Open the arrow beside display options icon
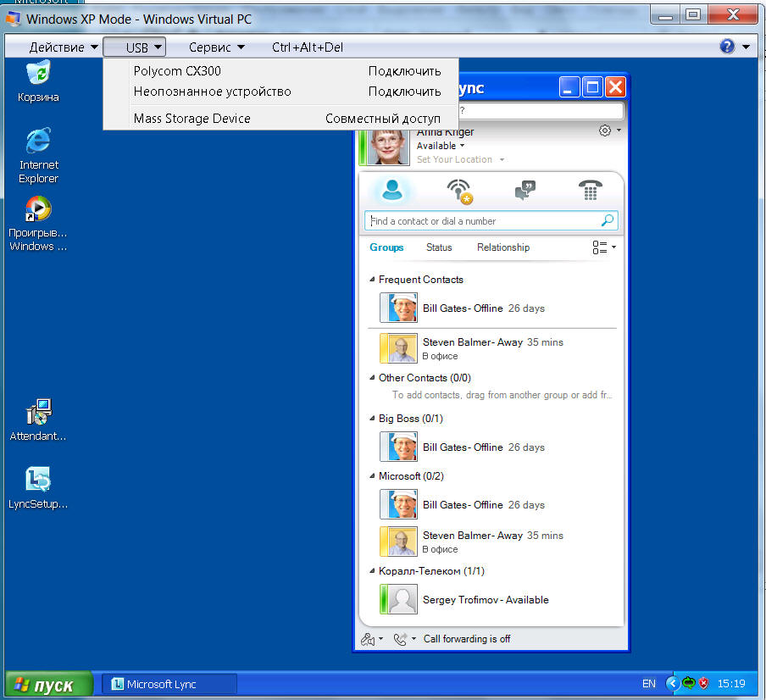Viewport: 766px width, 700px height. (613, 247)
